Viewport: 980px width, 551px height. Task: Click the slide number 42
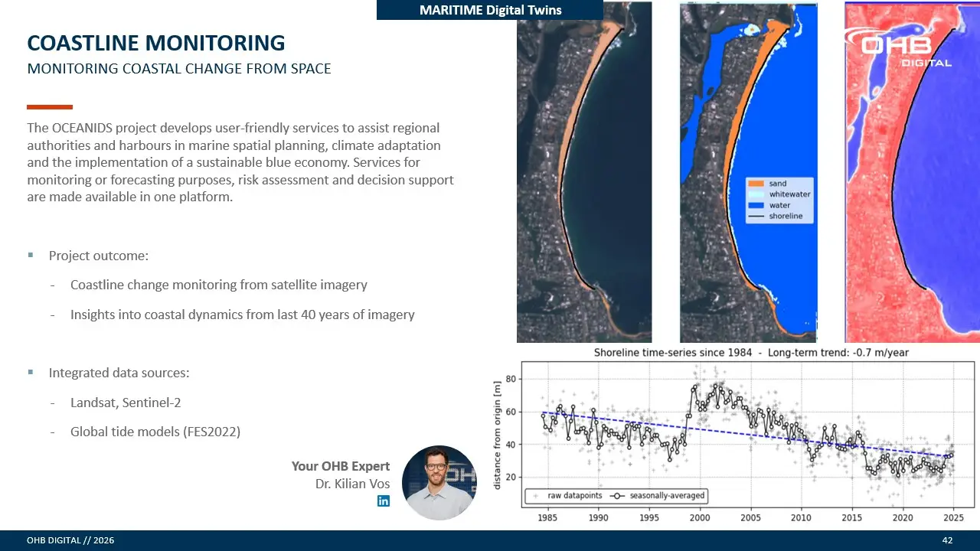coord(947,541)
